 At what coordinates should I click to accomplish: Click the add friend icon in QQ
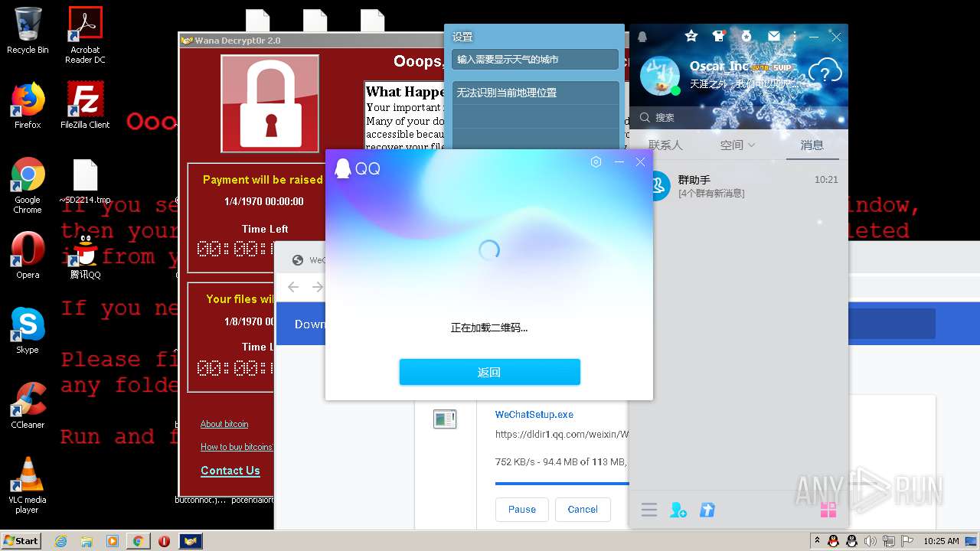pyautogui.click(x=678, y=510)
